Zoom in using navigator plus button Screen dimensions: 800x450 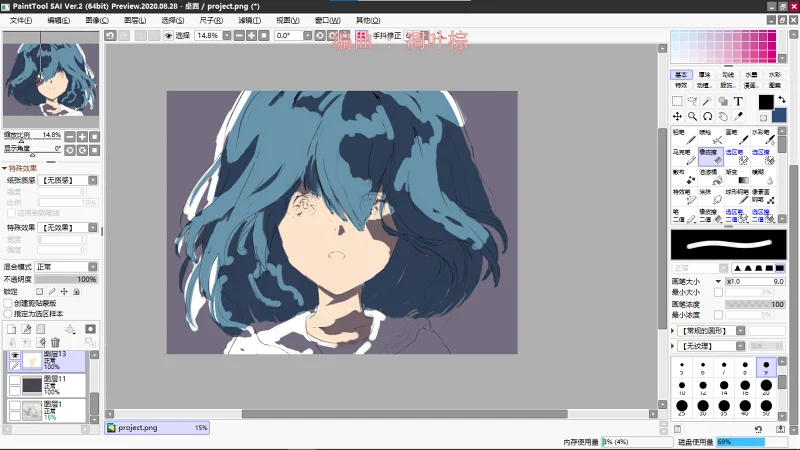click(82, 137)
